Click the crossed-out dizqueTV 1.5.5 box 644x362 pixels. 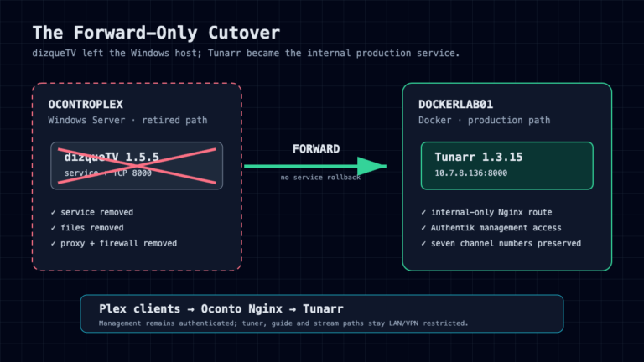point(137,166)
